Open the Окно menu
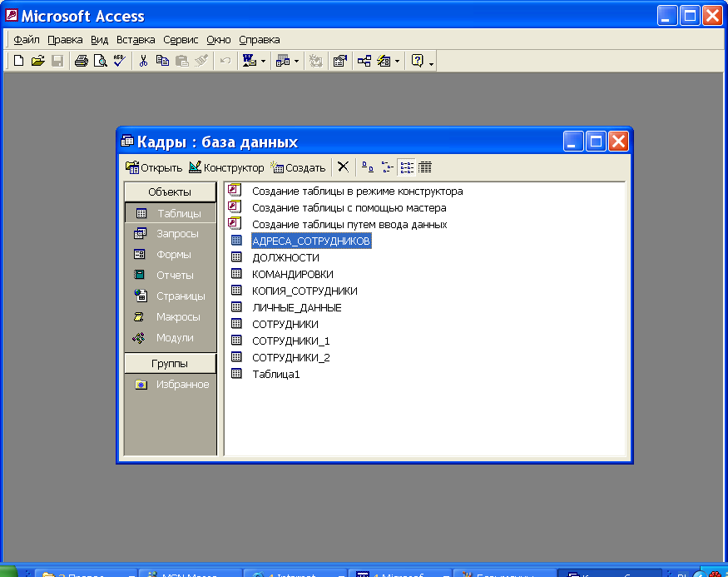This screenshot has width=728, height=577. pos(219,40)
